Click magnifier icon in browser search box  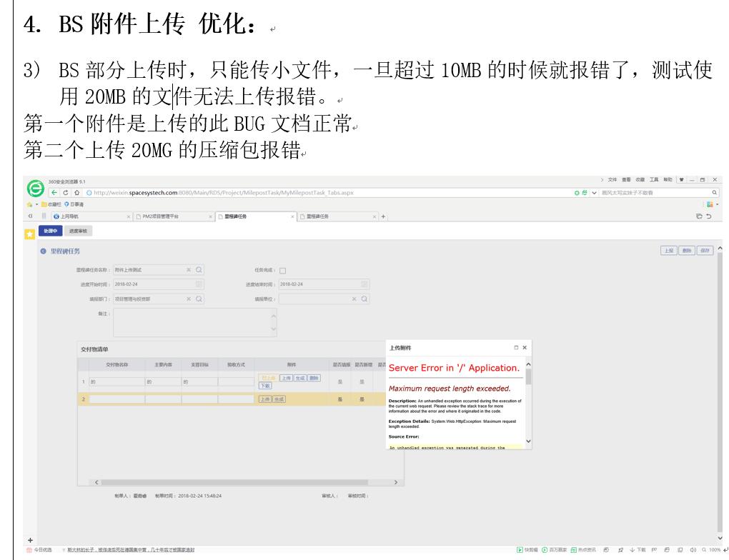point(713,191)
